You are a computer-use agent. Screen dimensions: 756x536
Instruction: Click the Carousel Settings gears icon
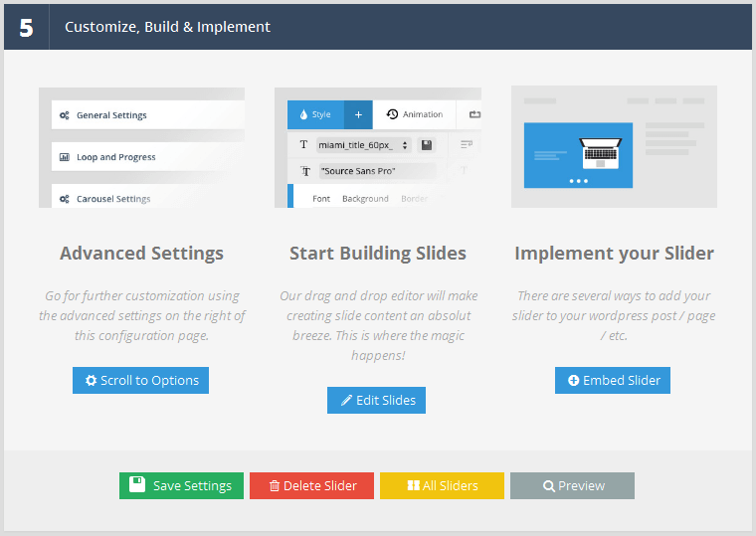click(65, 199)
